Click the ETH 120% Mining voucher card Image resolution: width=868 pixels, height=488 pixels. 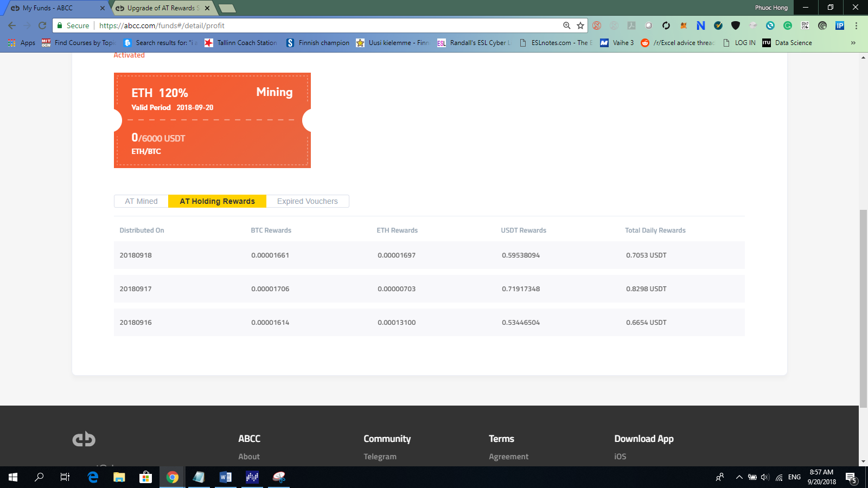tap(212, 120)
